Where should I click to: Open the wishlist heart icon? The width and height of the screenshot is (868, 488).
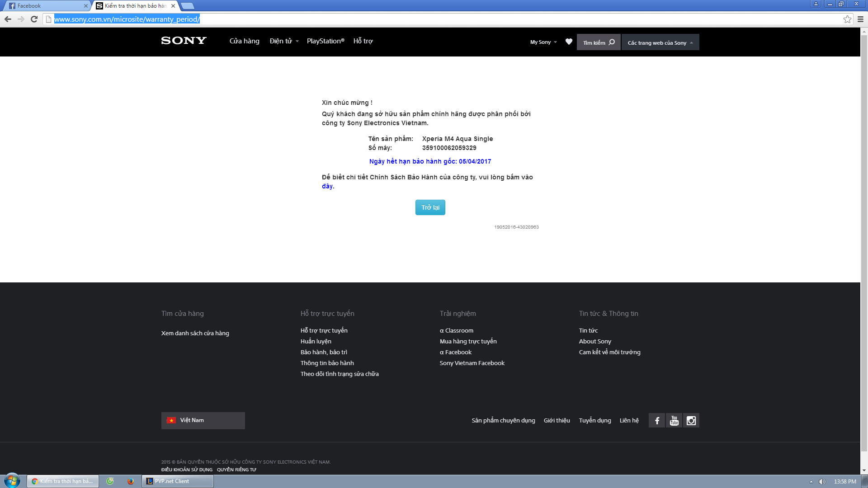click(569, 42)
